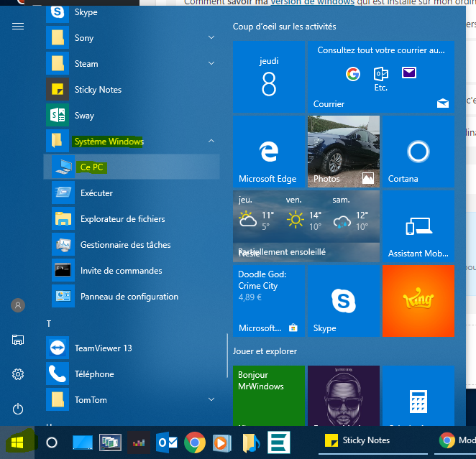This screenshot has width=476, height=459.
Task: Open the blue desktop app on the taskbar
Action: point(83,443)
